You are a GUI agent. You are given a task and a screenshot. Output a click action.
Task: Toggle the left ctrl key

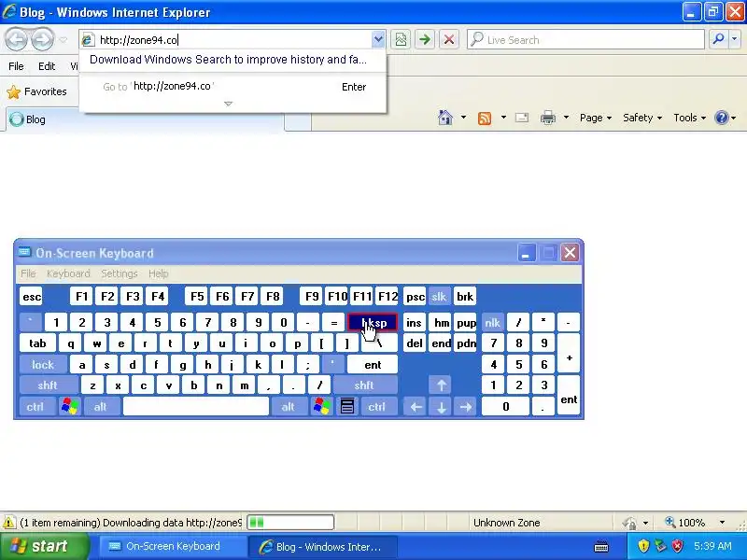click(37, 407)
